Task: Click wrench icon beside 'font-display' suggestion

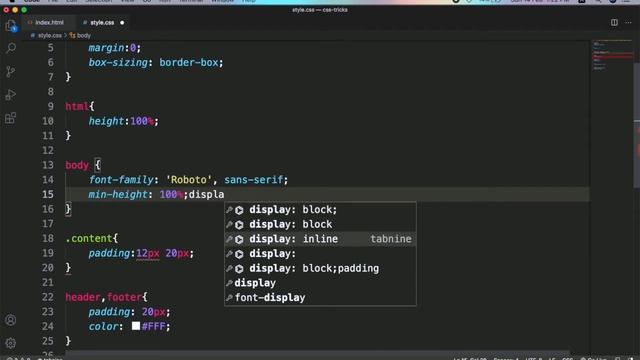Action: (x=229, y=298)
